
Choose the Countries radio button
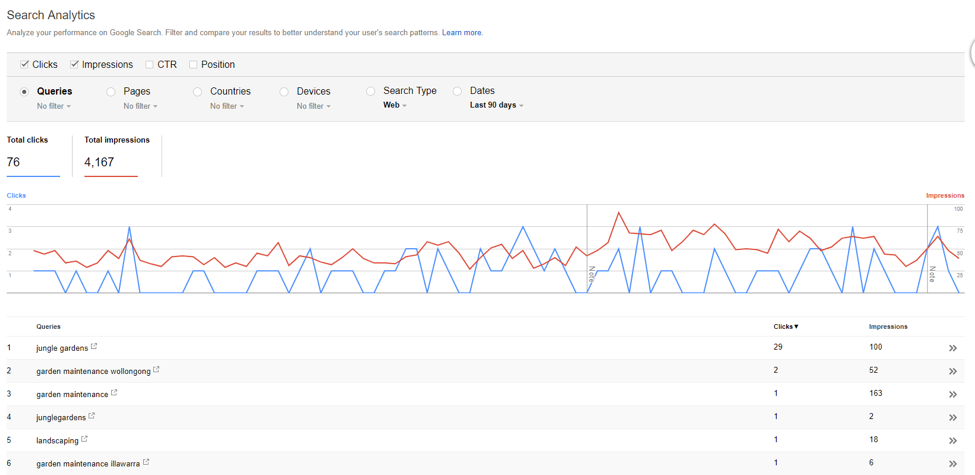click(198, 92)
